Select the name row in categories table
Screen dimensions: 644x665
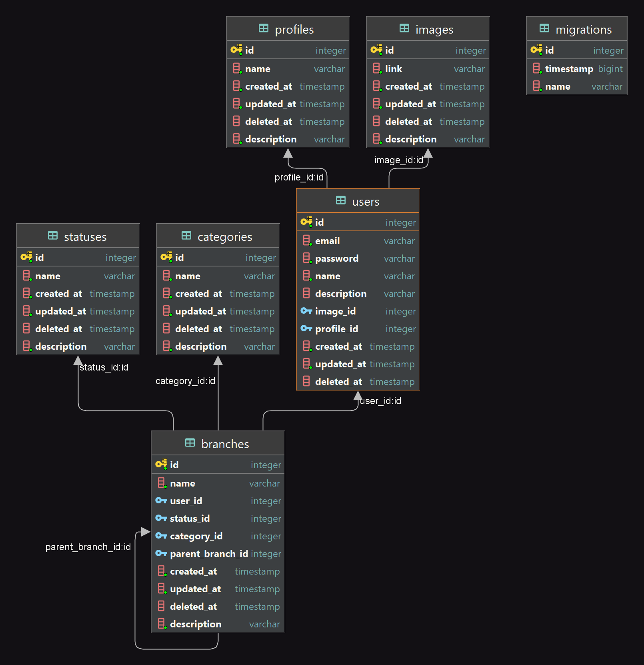click(x=217, y=276)
